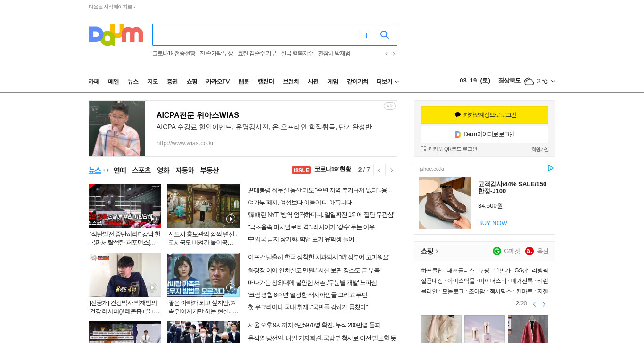Open wias.co.kr ad URL link
This screenshot has width=644, height=343.
coord(185,143)
